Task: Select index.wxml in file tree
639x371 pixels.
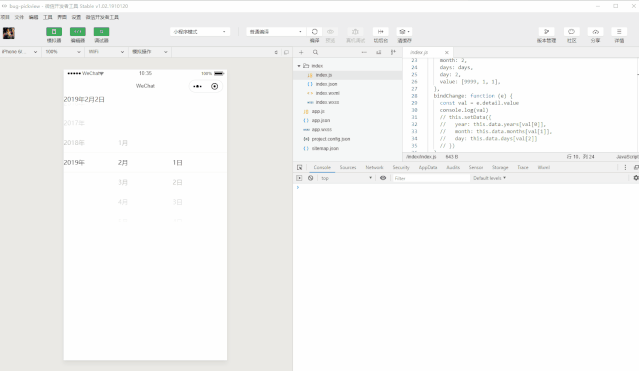Action: 348,93
